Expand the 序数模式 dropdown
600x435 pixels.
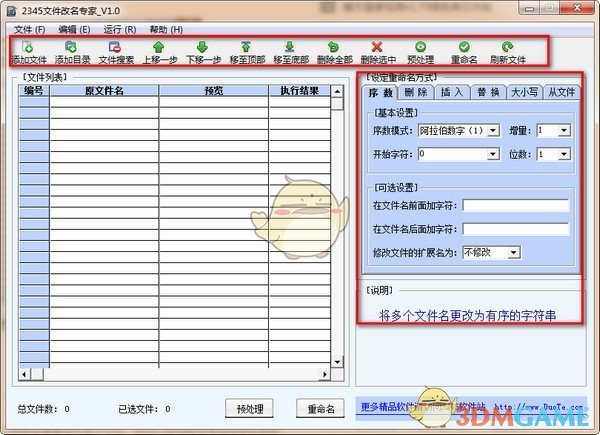tap(493, 131)
